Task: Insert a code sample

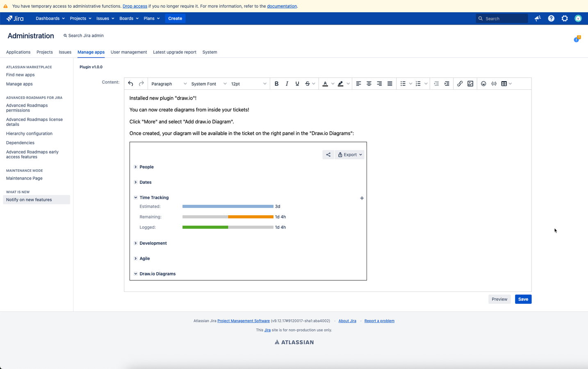Action: pos(494,84)
